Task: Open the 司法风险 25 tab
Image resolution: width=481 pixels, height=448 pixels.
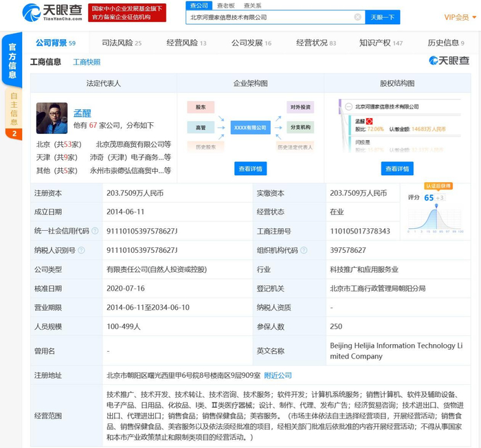Action: click(x=122, y=43)
